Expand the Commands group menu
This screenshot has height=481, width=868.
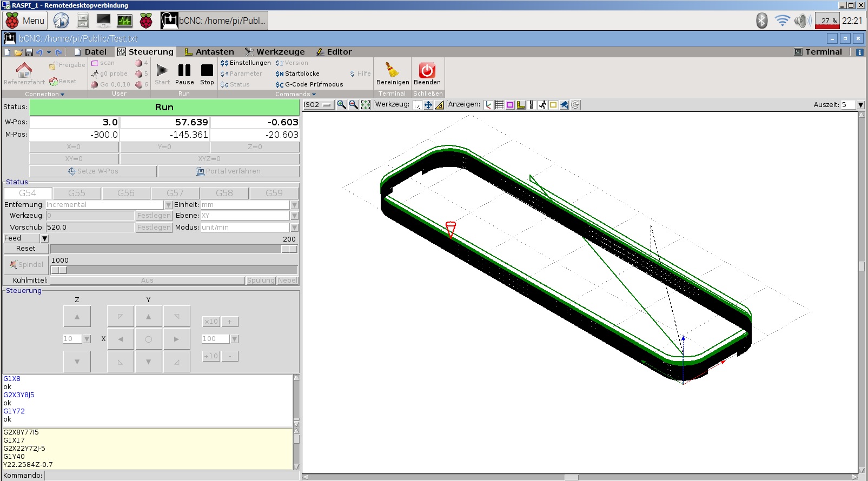coord(295,94)
